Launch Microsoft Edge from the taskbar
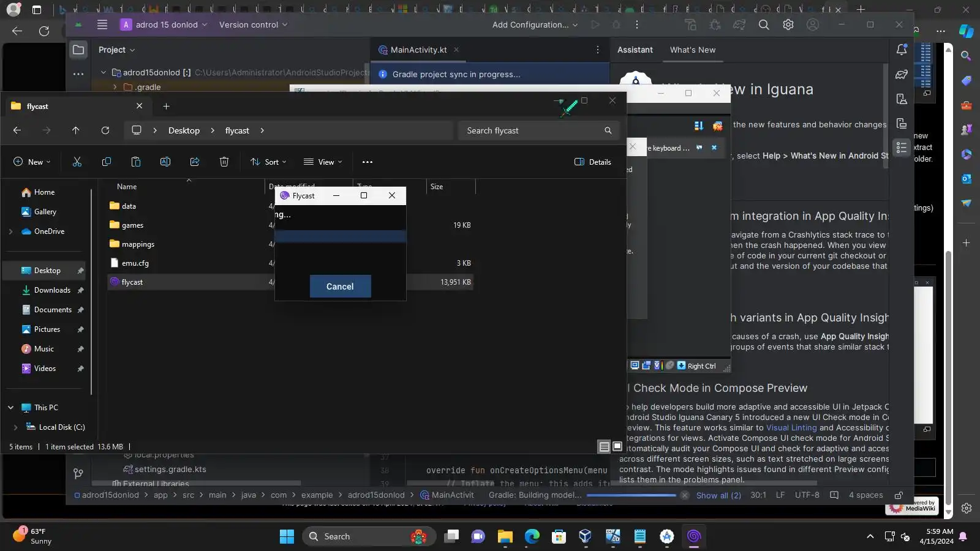Image resolution: width=980 pixels, height=551 pixels. (532, 536)
